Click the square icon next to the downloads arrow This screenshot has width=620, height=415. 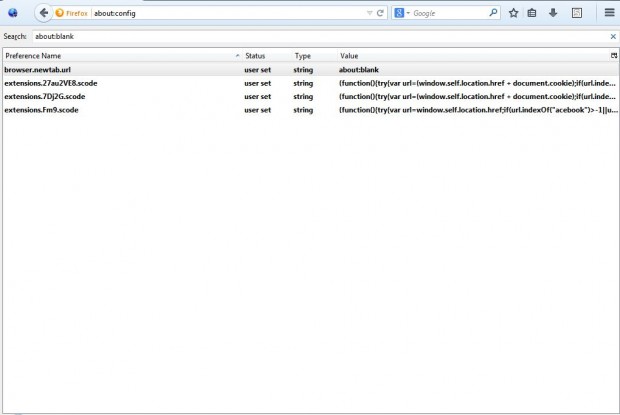coord(577,13)
